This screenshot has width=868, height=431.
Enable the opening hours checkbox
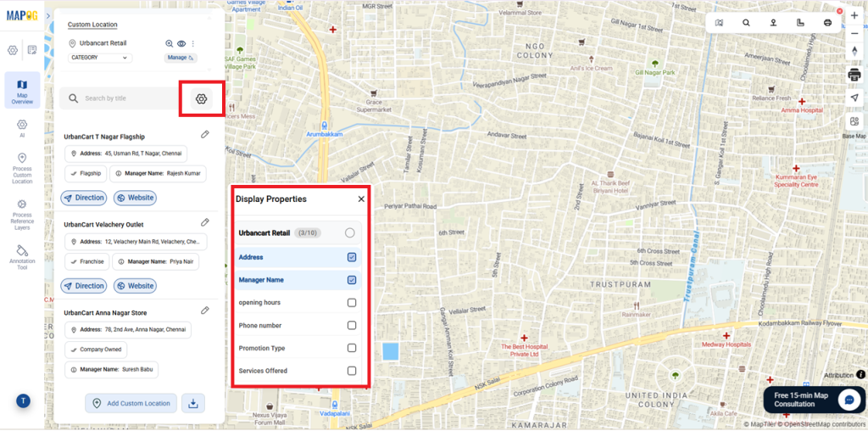[352, 303]
